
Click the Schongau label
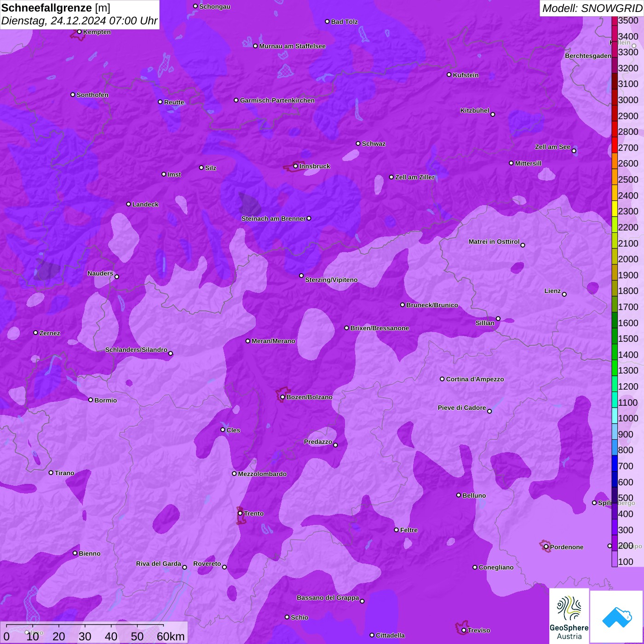(x=215, y=6)
